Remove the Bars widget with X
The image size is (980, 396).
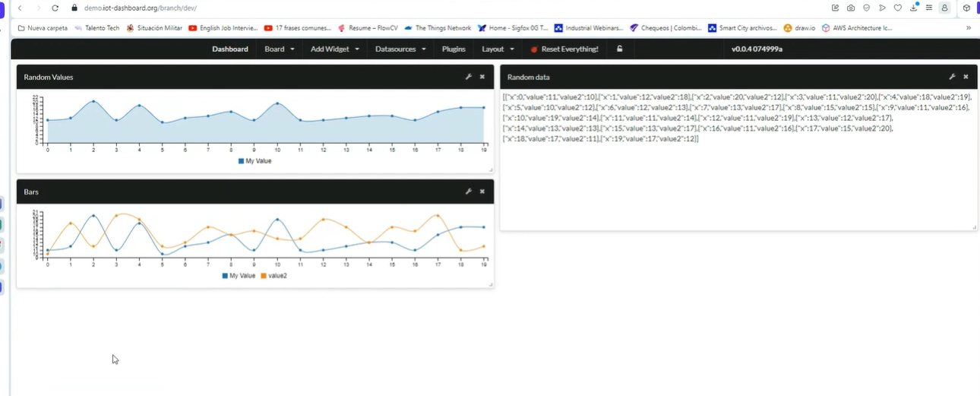coord(482,192)
